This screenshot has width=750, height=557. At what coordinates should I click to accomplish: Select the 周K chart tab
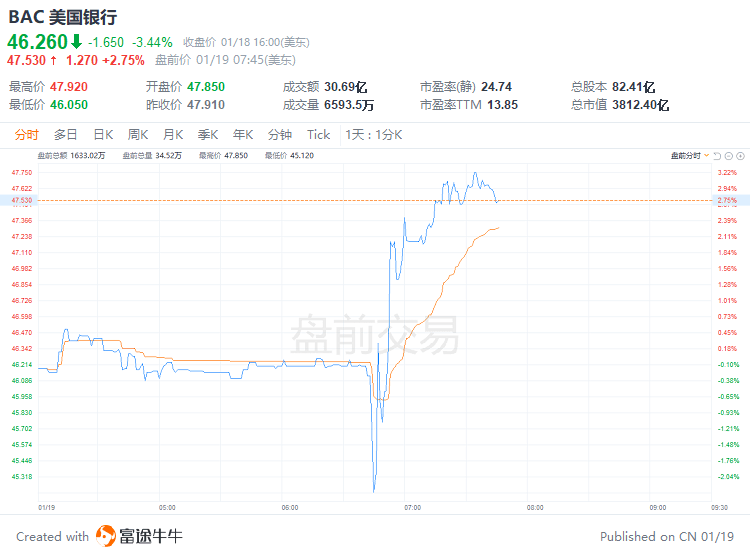click(138, 135)
